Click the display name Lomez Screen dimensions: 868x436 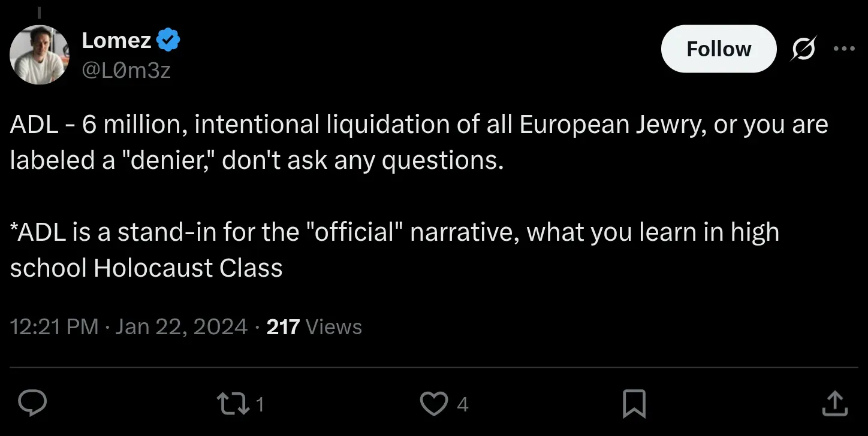(116, 41)
